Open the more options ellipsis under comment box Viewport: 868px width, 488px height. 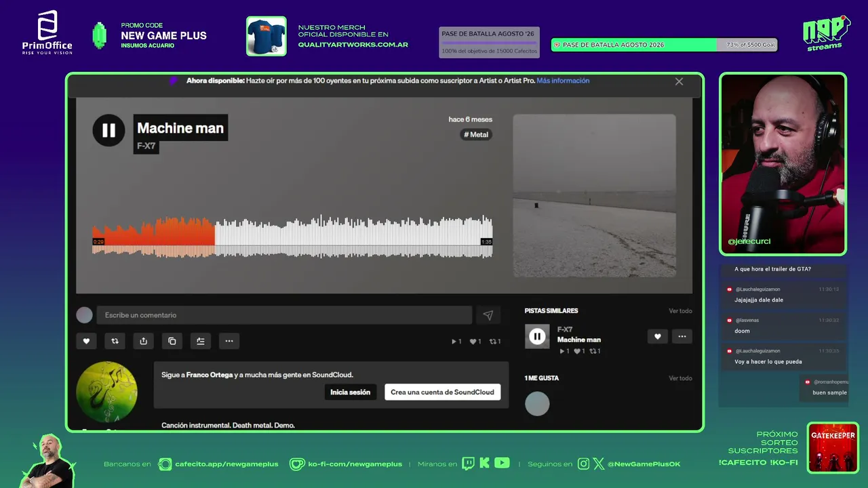229,341
